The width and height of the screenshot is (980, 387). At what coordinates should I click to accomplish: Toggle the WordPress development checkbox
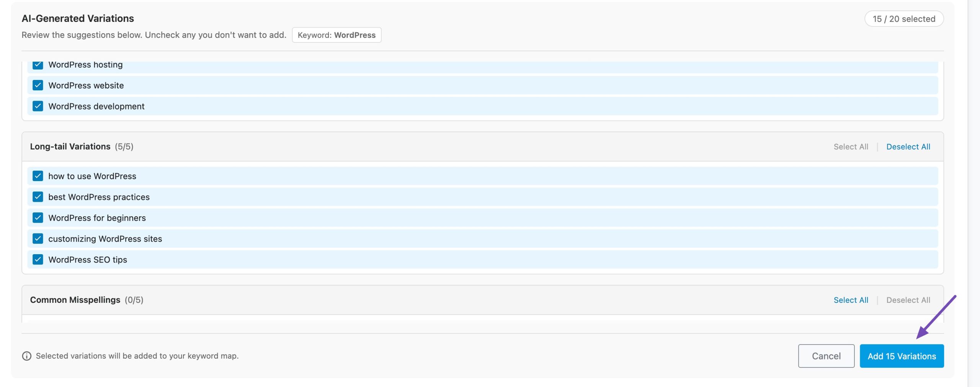coord(38,106)
